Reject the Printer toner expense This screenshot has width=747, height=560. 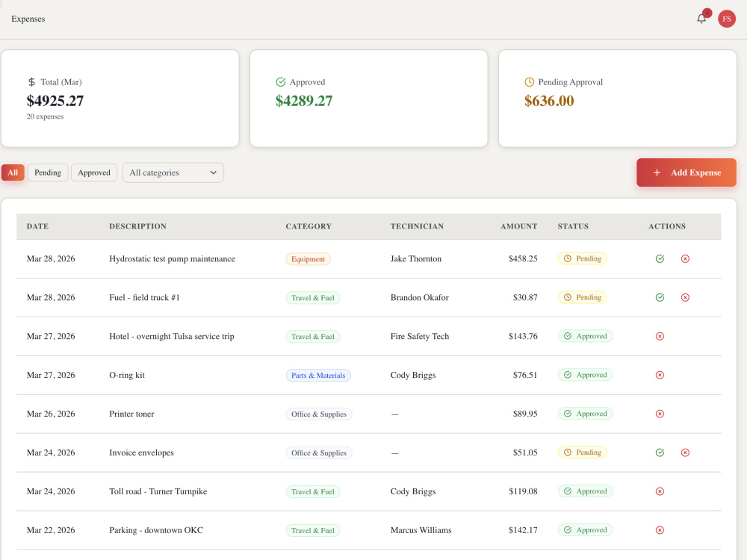(660, 414)
